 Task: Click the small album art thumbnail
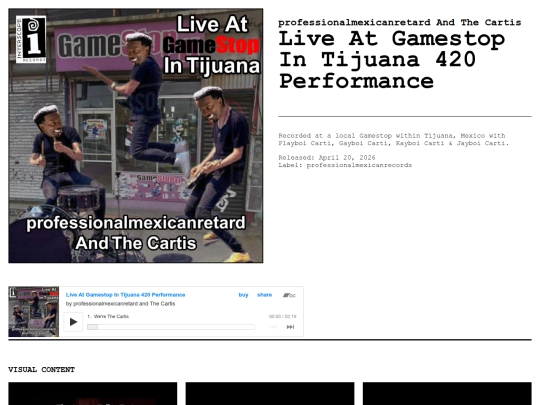pyautogui.click(x=34, y=311)
